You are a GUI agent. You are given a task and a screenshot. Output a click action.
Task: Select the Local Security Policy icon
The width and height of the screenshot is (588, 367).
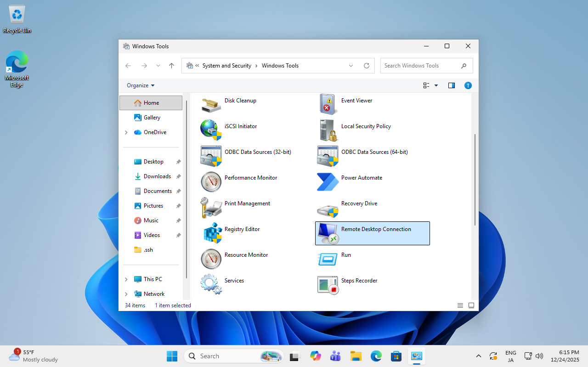coord(328,130)
